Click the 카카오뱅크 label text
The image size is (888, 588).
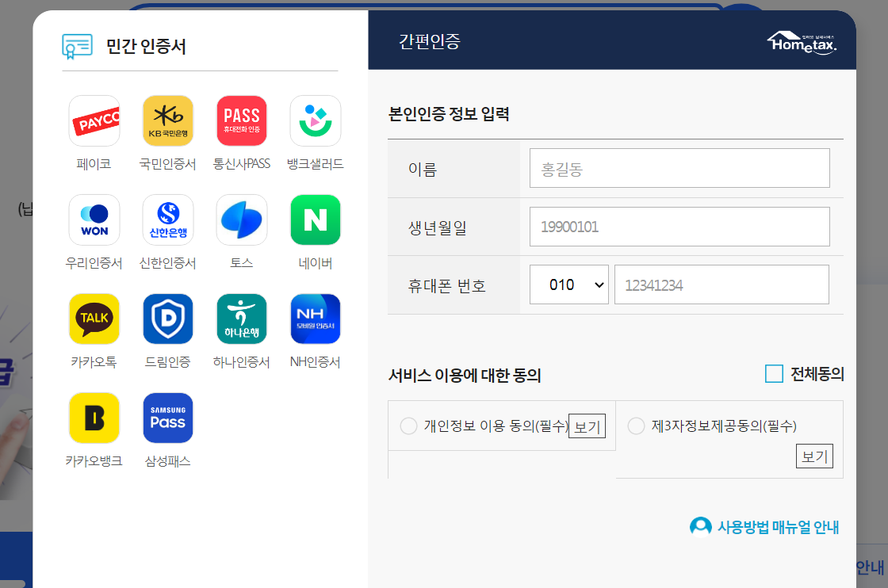coord(94,461)
